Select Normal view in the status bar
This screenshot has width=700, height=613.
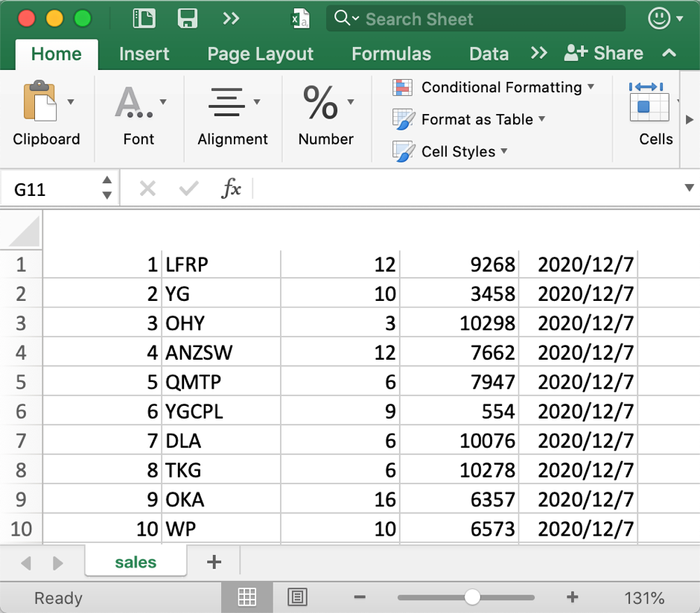pyautogui.click(x=246, y=597)
